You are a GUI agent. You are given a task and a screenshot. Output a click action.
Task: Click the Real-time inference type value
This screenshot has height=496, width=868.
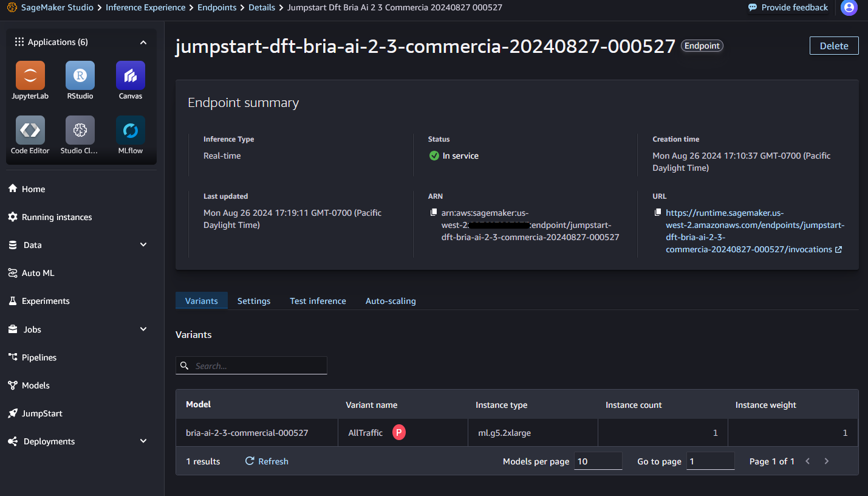pyautogui.click(x=222, y=156)
